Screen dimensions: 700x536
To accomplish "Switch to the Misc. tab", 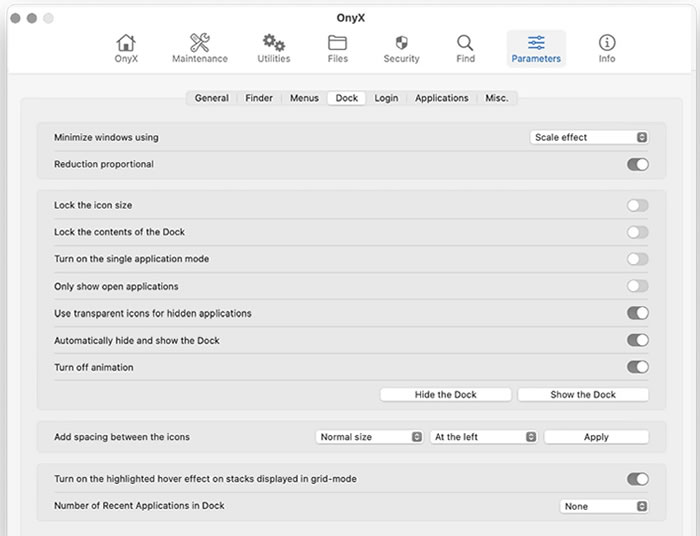I will (x=497, y=98).
